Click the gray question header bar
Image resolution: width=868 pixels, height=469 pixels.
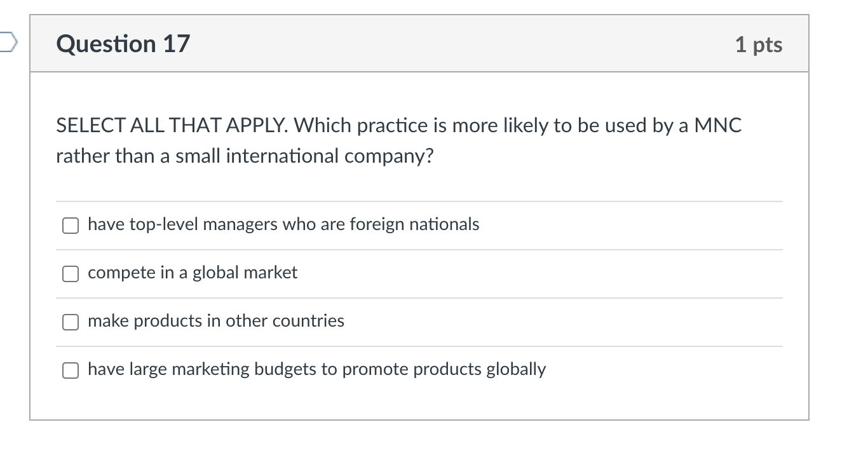[419, 43]
